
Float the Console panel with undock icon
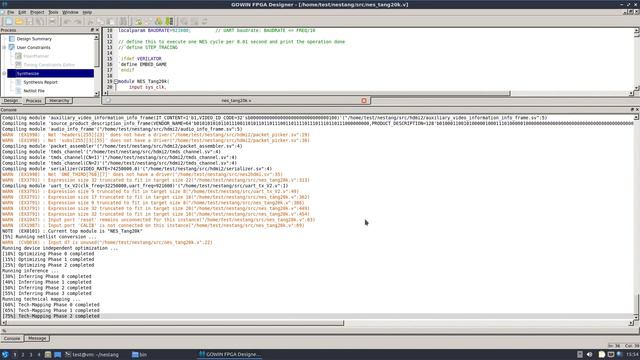pyautogui.click(x=632, y=110)
